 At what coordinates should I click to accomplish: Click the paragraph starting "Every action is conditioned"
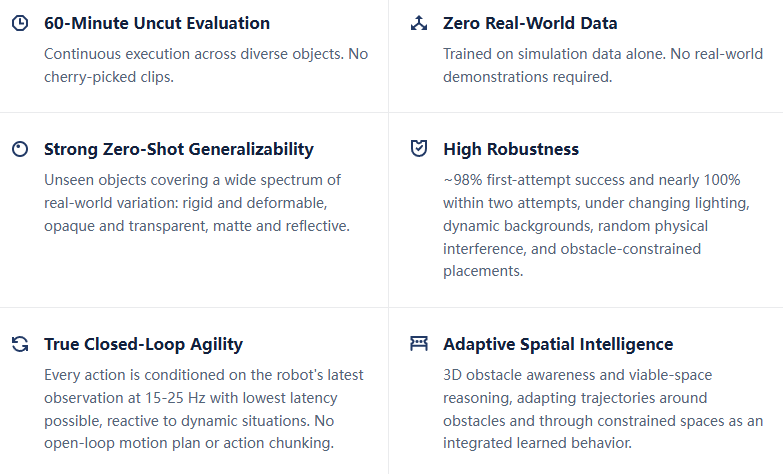(x=204, y=409)
